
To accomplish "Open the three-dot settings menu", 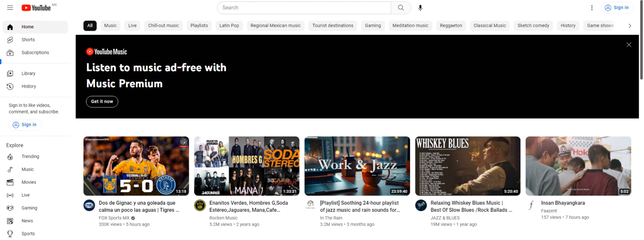I will (592, 8).
